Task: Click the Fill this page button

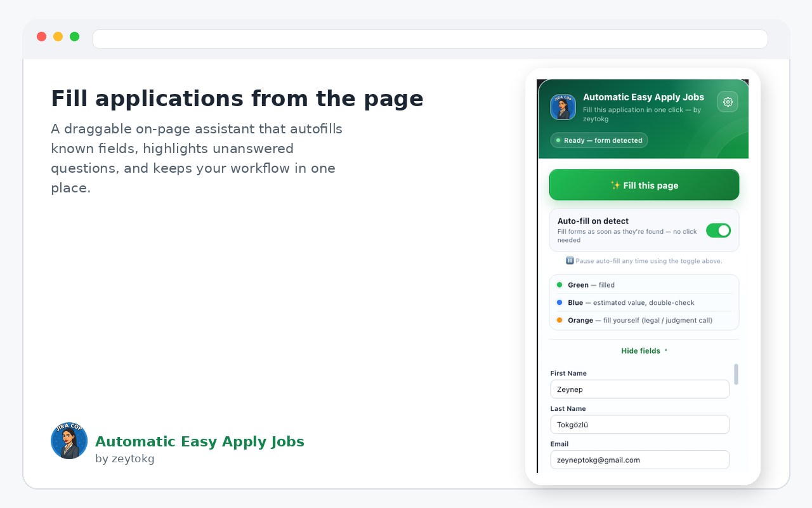Action: point(644,185)
